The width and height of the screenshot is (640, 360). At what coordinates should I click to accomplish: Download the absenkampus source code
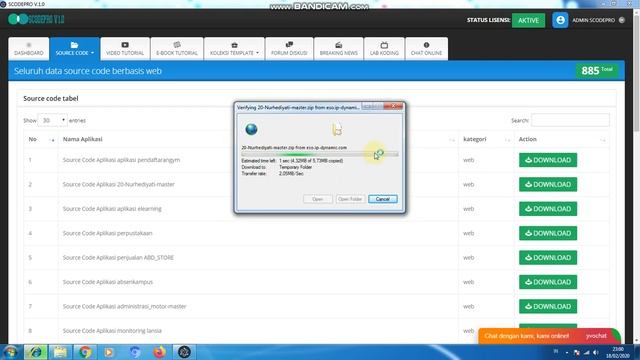tap(548, 282)
